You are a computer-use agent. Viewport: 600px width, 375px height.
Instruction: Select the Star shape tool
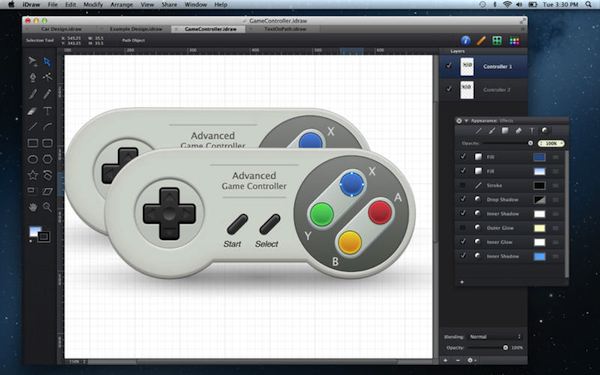(33, 175)
